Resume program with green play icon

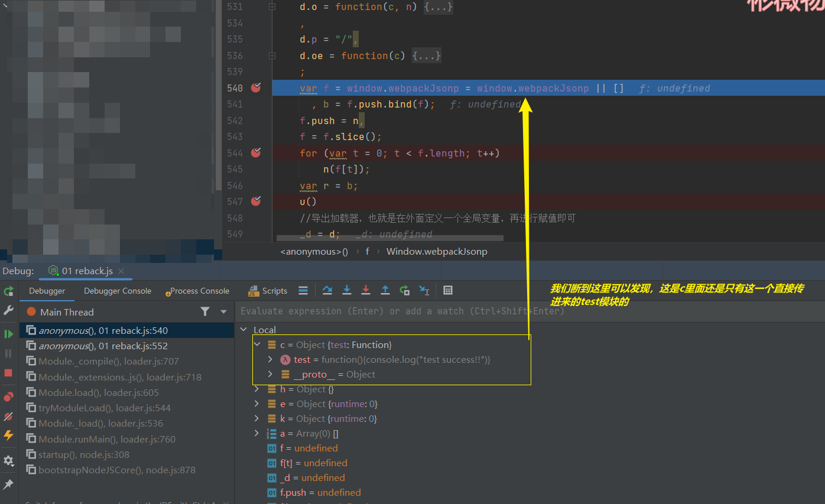(x=8, y=334)
